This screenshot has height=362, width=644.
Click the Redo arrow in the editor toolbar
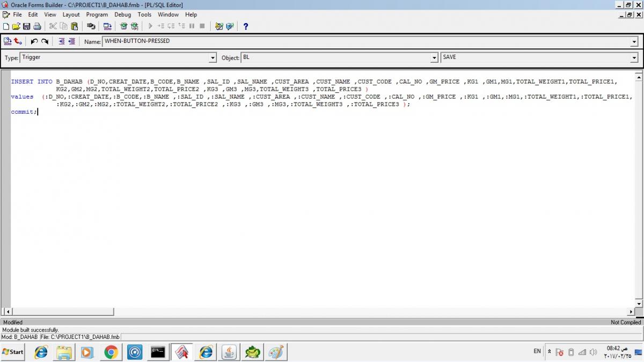click(45, 41)
